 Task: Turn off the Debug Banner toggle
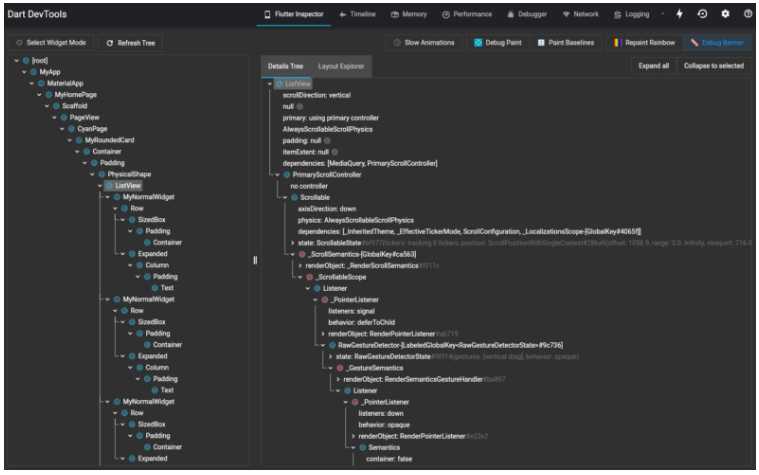[x=717, y=43]
